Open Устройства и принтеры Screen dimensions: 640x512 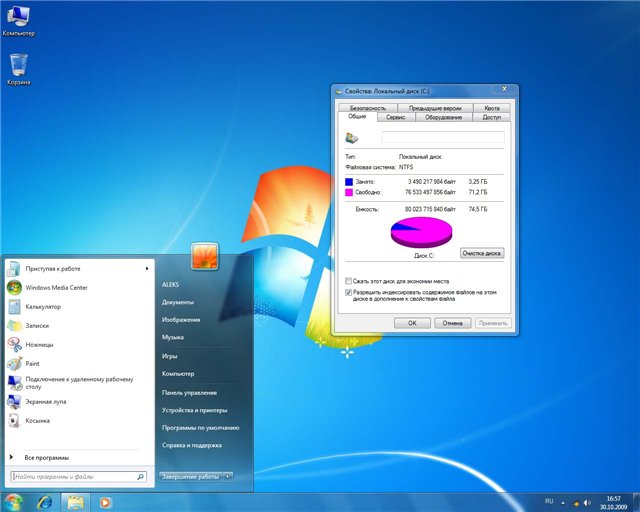coord(194,410)
